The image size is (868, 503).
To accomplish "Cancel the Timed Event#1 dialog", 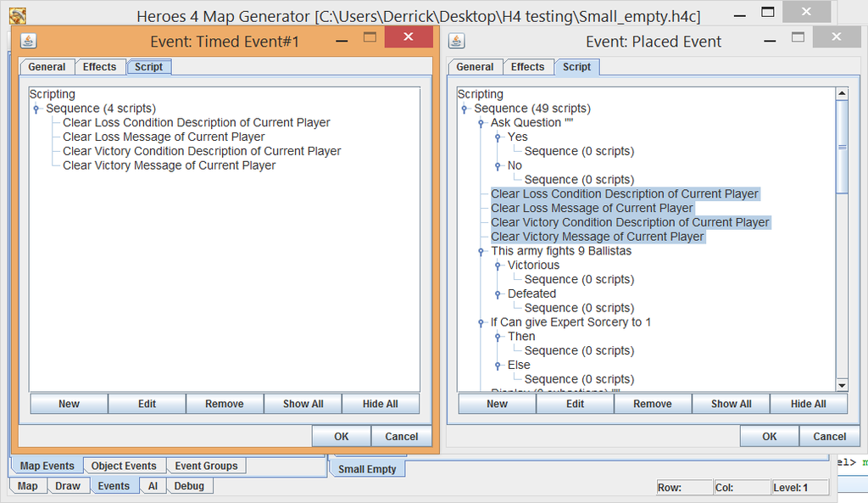I will [x=401, y=437].
